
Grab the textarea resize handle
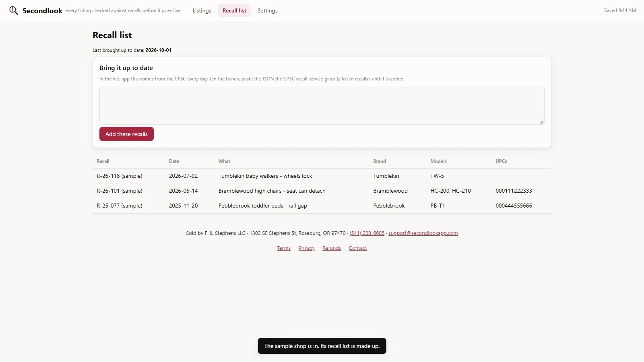(542, 122)
